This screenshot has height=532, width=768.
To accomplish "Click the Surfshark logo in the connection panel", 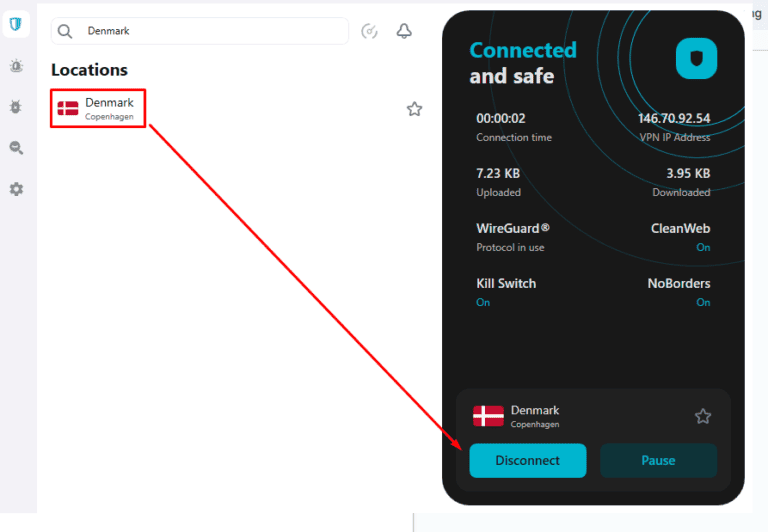I will (x=696, y=58).
